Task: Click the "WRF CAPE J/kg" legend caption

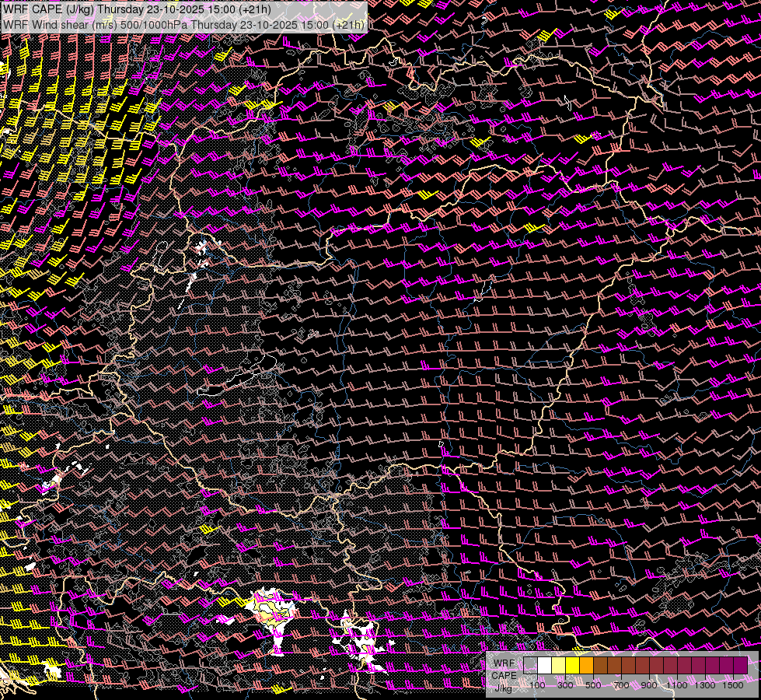Action: pos(505,675)
